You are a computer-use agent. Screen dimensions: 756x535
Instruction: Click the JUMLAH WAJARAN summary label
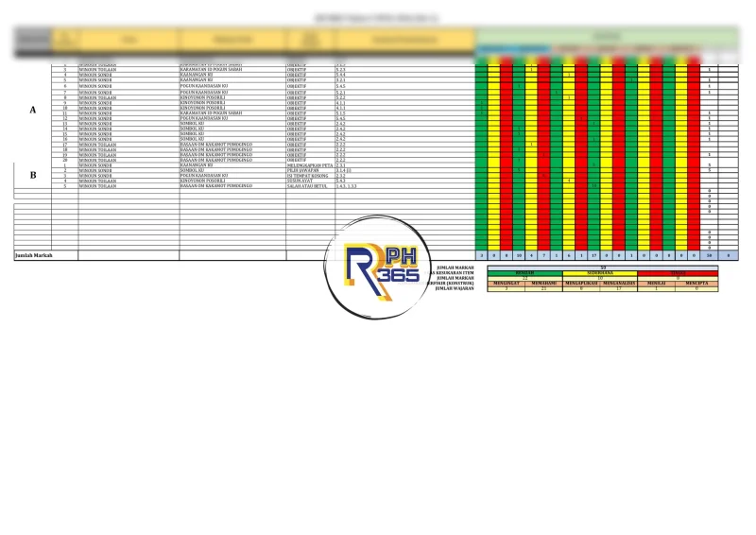pyautogui.click(x=452, y=288)
